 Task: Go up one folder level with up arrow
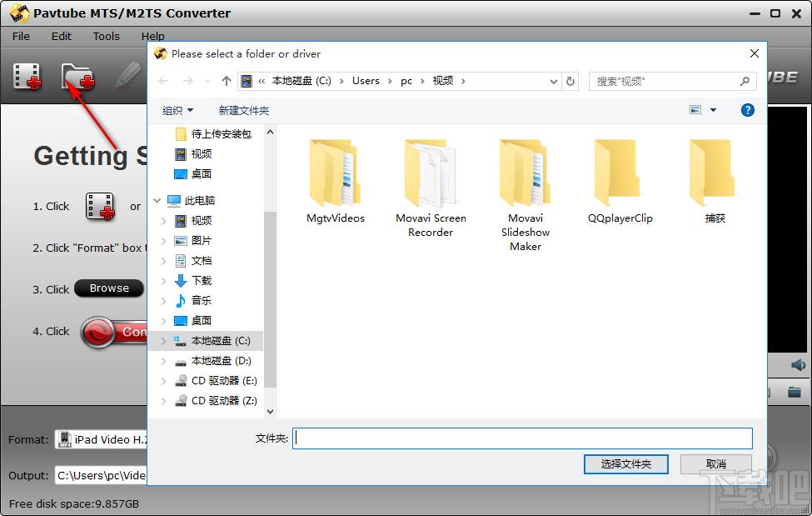(226, 81)
